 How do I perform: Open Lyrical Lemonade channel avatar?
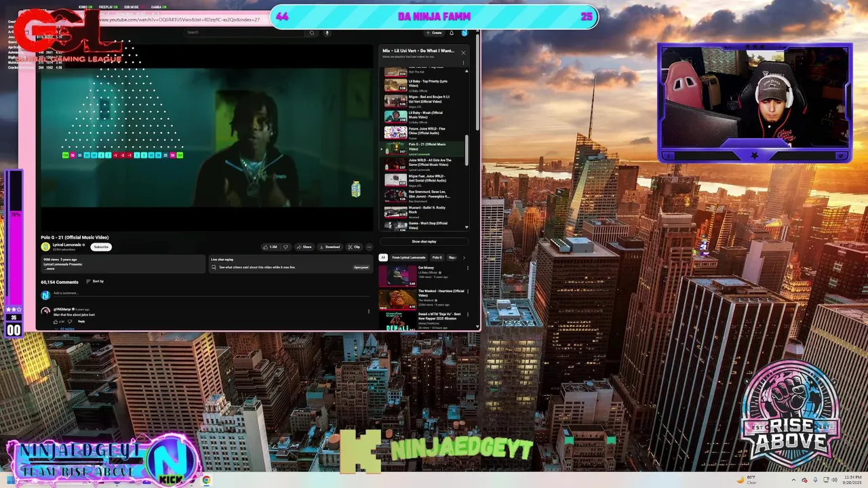[45, 247]
